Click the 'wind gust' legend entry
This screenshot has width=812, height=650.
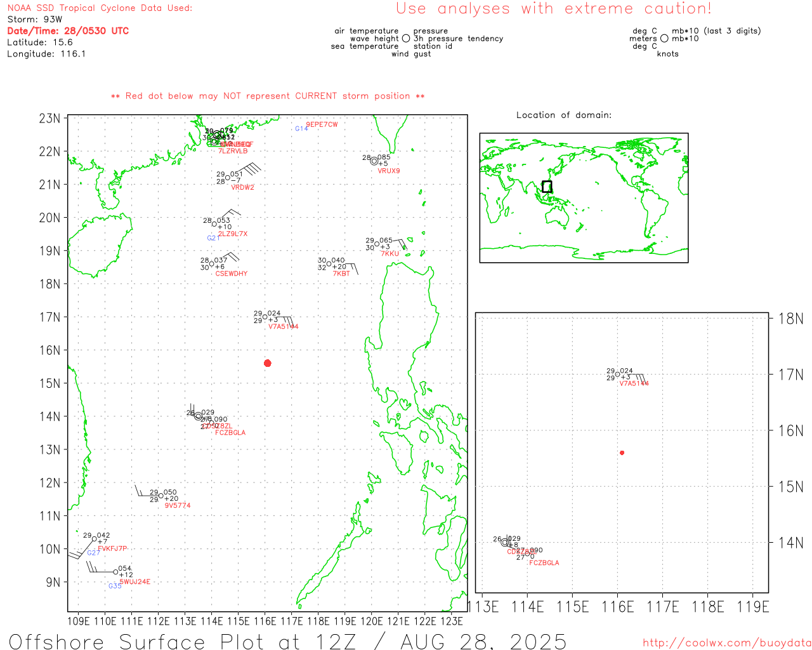411,54
